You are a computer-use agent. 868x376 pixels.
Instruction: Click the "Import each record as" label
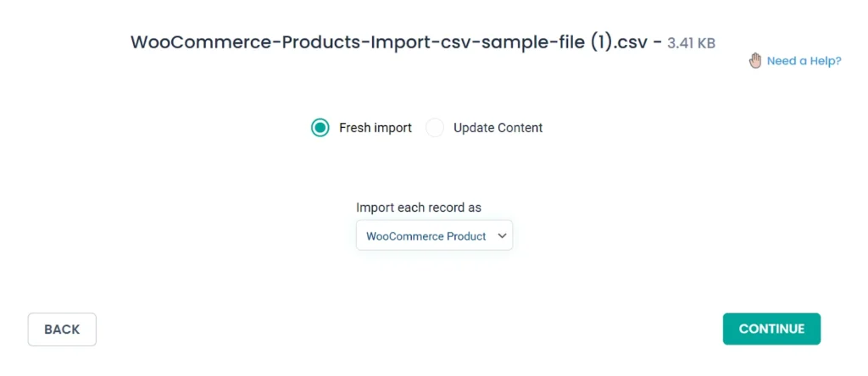pos(419,207)
